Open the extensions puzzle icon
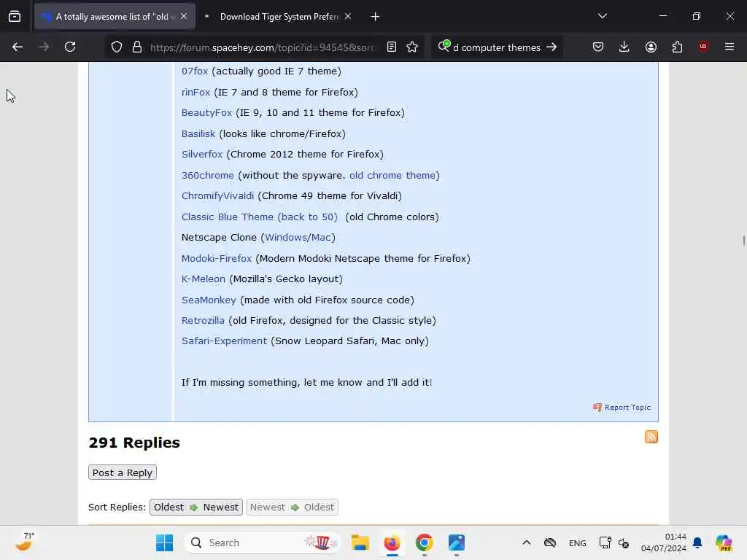747x560 pixels. 677,47
